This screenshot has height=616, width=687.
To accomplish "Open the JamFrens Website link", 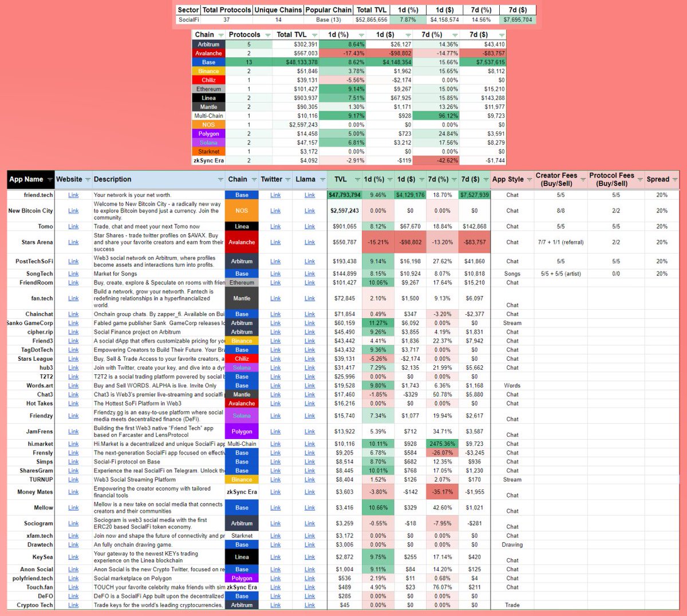I will point(73,432).
